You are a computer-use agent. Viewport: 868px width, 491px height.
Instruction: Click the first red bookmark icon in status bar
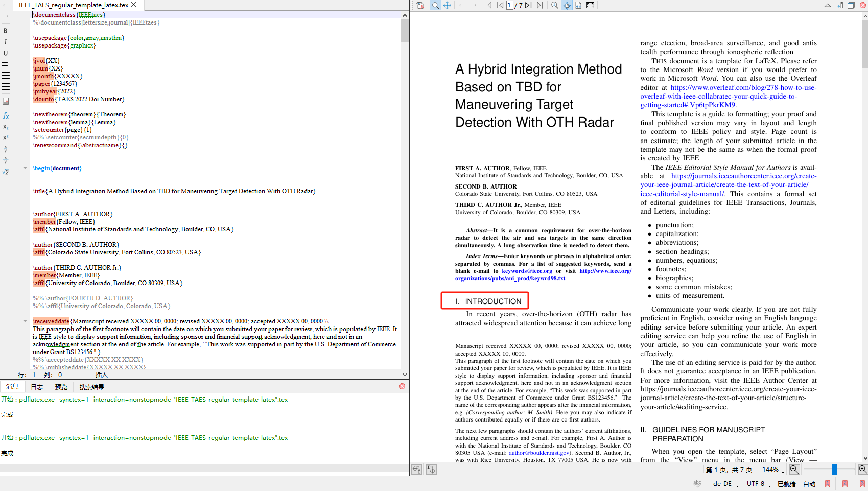pos(828,484)
